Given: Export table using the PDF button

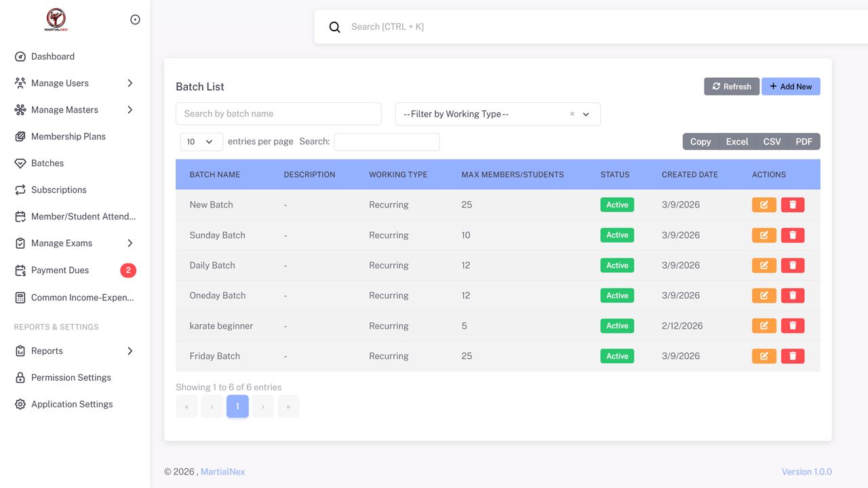Looking at the screenshot, I should click(x=804, y=142).
